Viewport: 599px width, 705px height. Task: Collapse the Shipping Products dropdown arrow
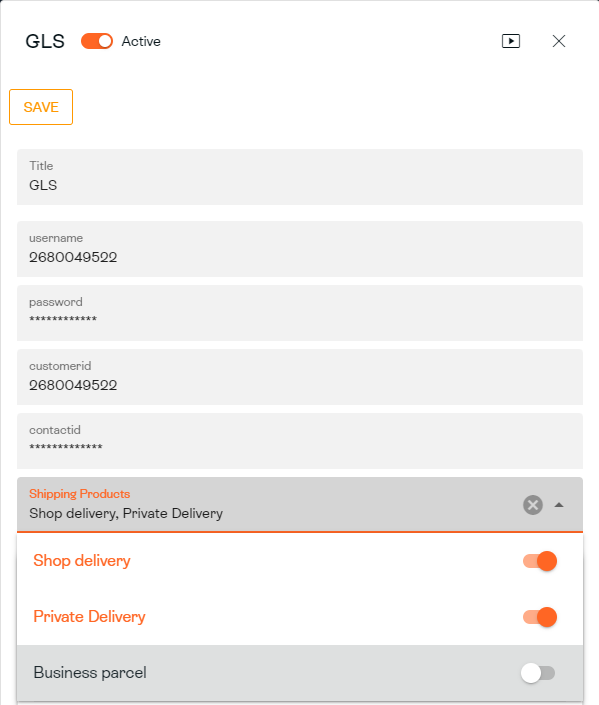[x=559, y=505]
